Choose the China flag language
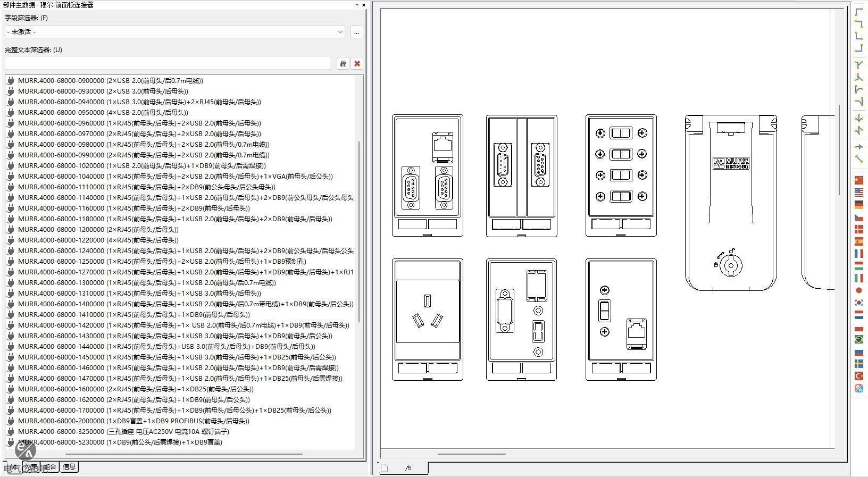Viewport: 868px width, 477px height. [x=858, y=180]
